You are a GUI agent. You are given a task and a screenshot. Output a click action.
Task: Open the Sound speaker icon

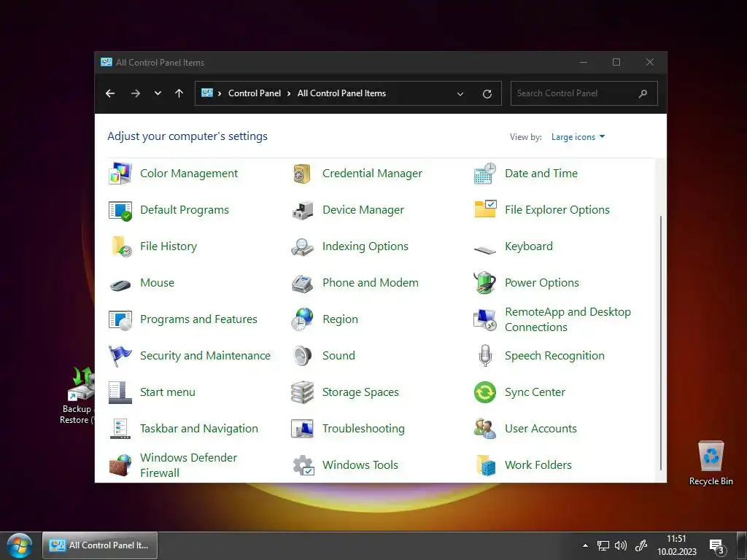click(x=302, y=356)
